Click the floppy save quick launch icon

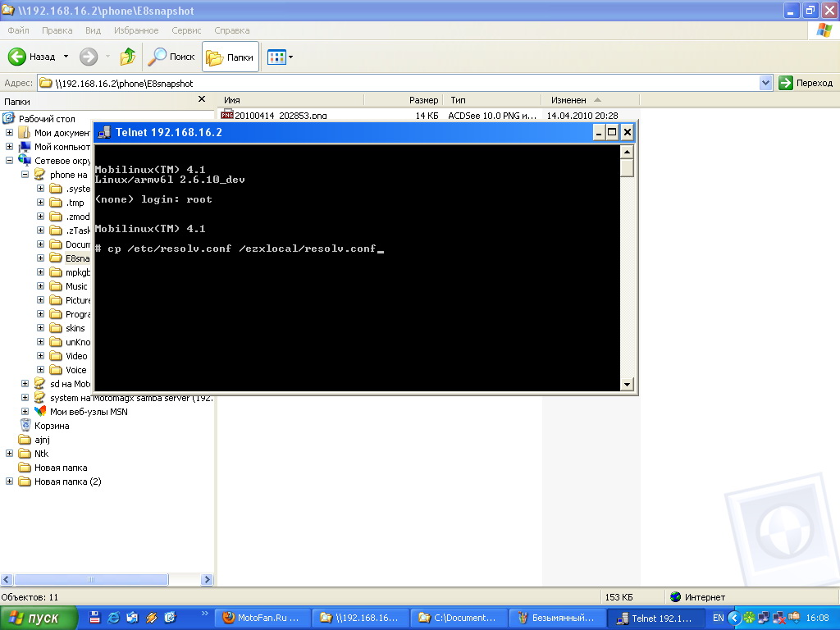(x=94, y=618)
